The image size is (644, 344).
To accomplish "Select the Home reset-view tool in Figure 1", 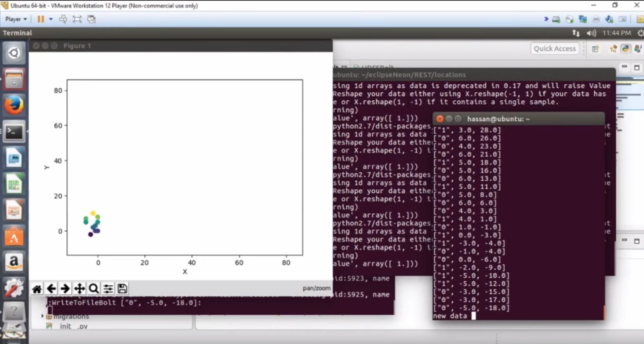I will [37, 288].
